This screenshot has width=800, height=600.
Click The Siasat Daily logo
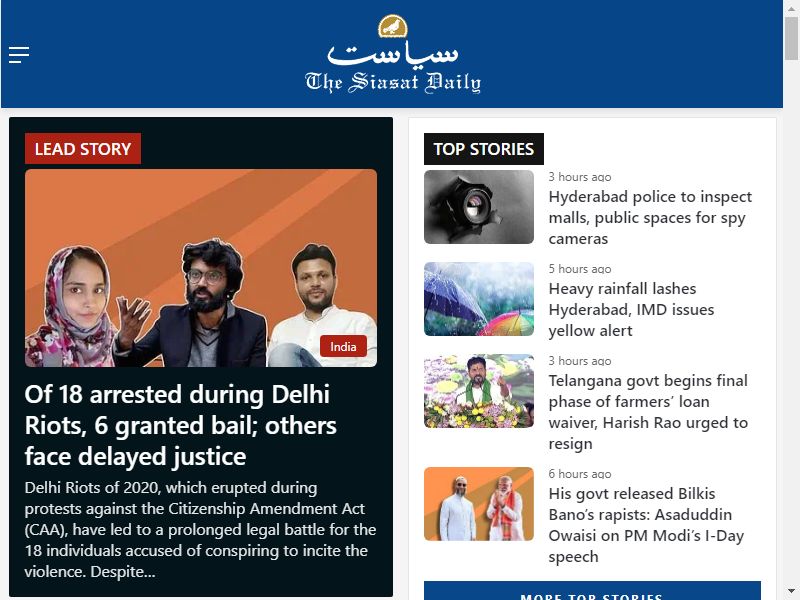(x=392, y=54)
